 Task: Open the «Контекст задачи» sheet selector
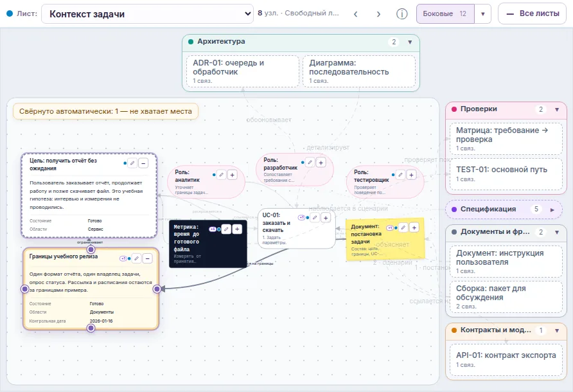click(147, 14)
